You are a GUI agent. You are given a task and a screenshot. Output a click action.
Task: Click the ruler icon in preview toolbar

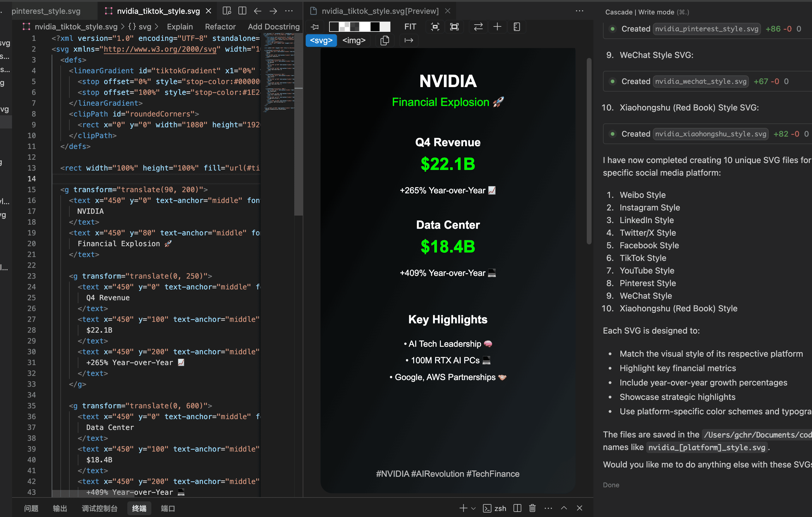(x=516, y=27)
